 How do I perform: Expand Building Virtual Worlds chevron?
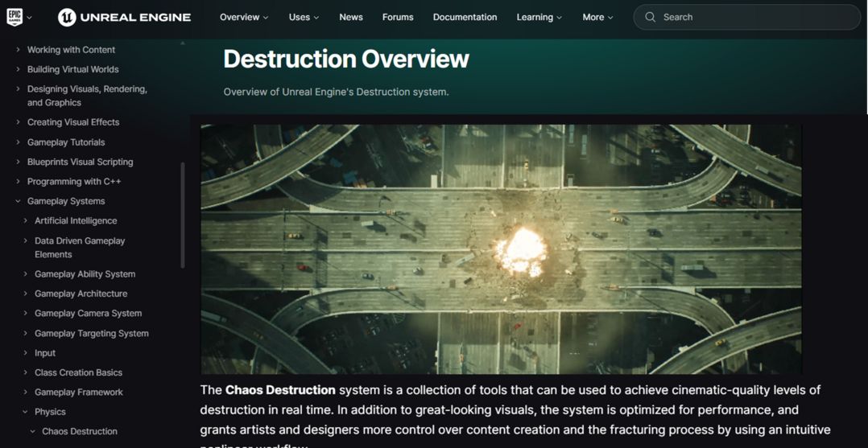coord(19,69)
